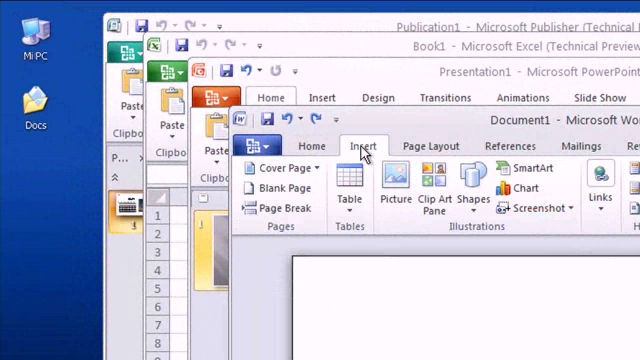Screen dimensions: 640x360
Task: Insert a SmartArt graphic
Action: click(x=525, y=168)
